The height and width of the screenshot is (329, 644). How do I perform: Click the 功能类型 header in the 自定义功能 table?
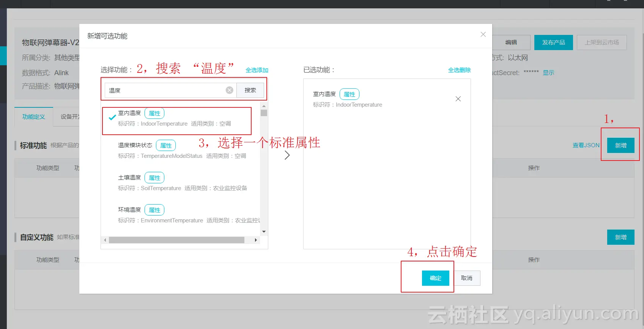tap(48, 260)
